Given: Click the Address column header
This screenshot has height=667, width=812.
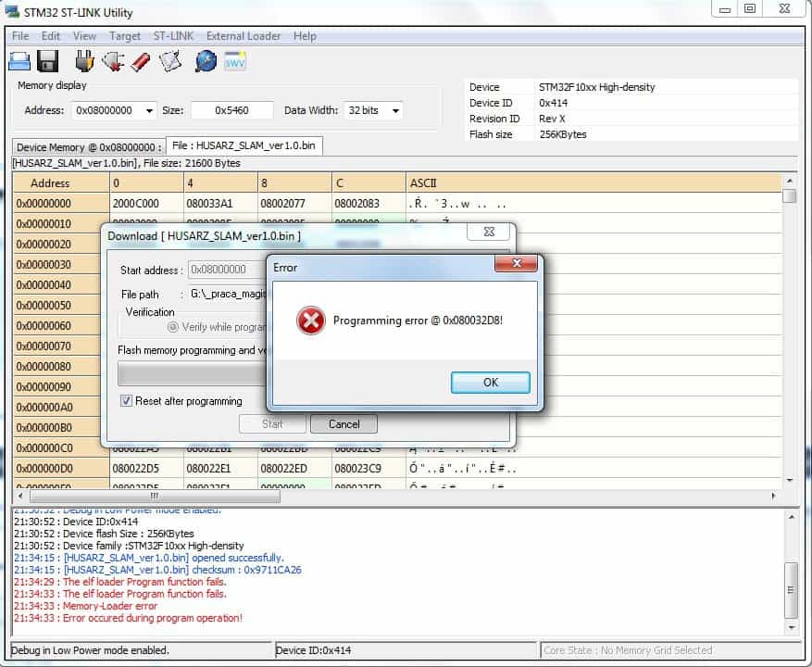Looking at the screenshot, I should click(x=61, y=182).
